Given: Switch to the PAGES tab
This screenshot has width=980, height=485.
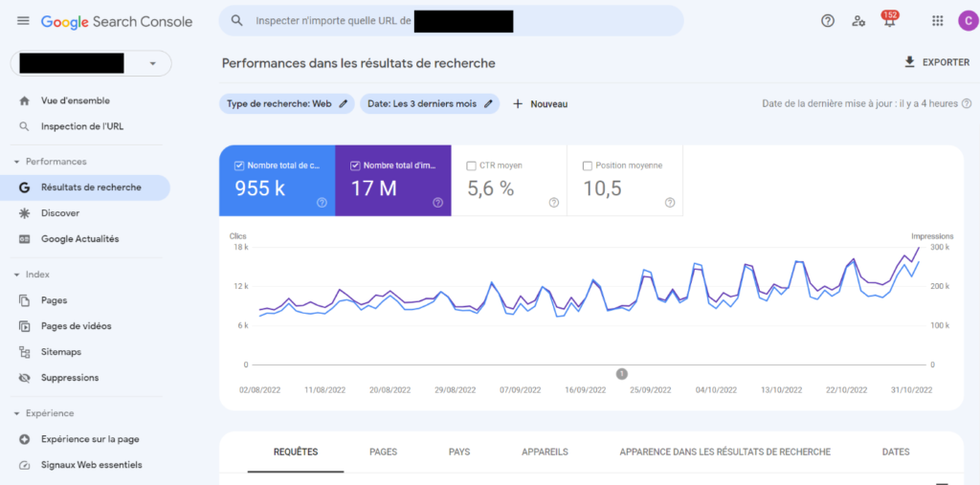Looking at the screenshot, I should (x=383, y=452).
